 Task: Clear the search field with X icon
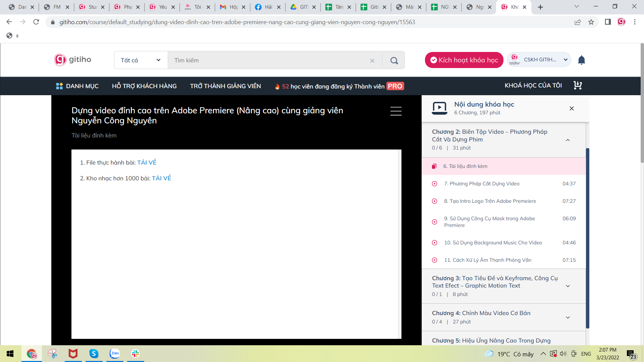click(x=372, y=61)
